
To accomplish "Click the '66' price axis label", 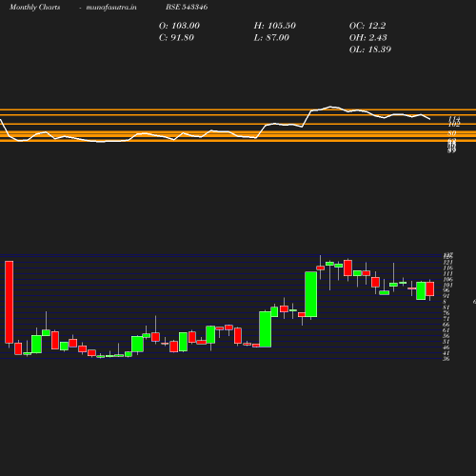I will 446,325.
